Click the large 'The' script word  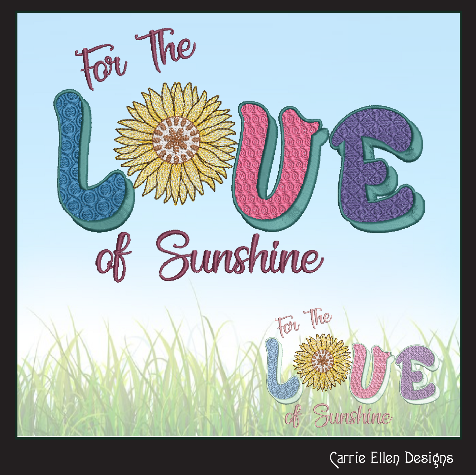[165, 50]
